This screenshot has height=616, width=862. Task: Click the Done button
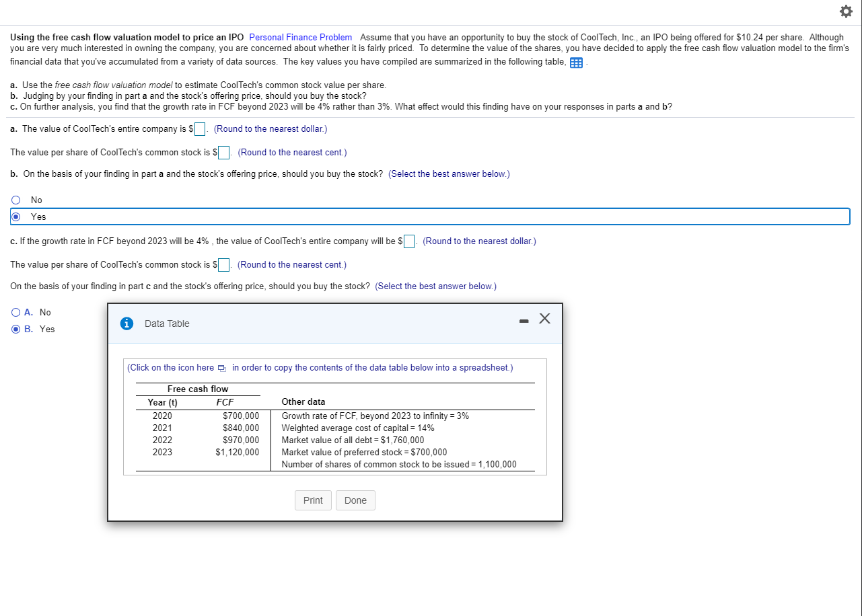[x=355, y=500]
